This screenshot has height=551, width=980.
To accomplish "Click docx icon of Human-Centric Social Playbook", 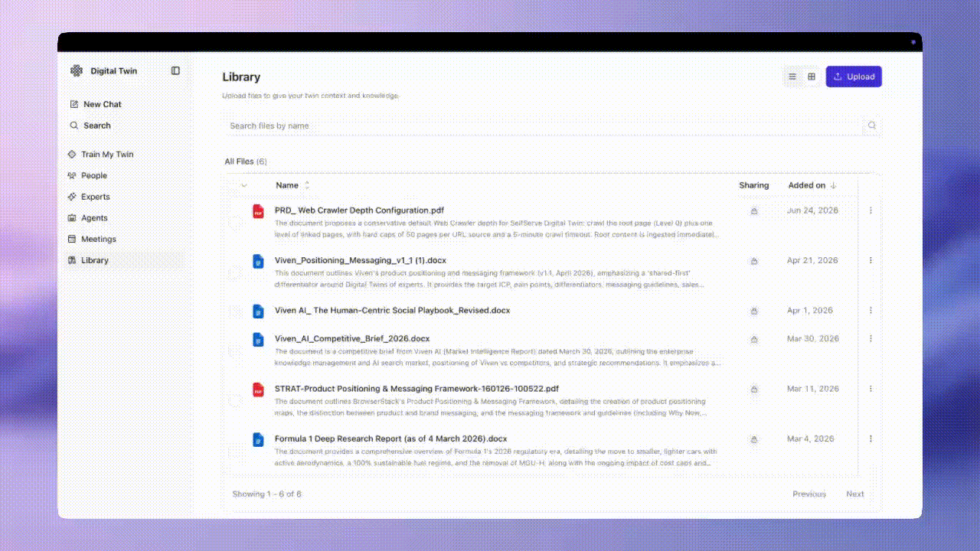I will tap(258, 311).
